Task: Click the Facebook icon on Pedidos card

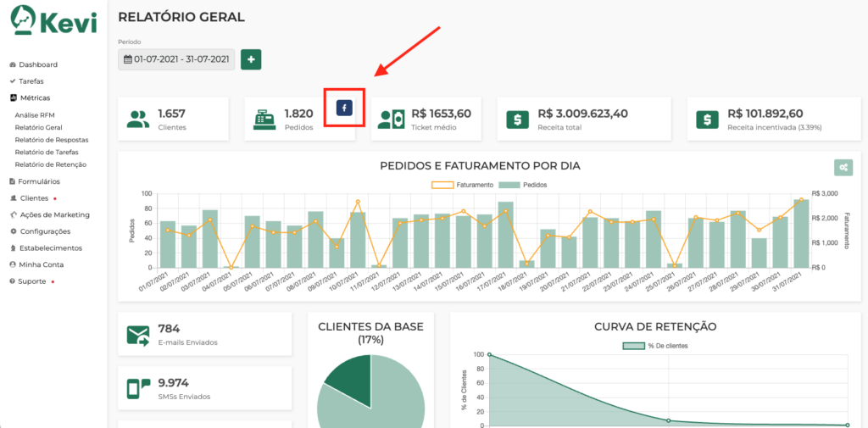Action: click(344, 108)
